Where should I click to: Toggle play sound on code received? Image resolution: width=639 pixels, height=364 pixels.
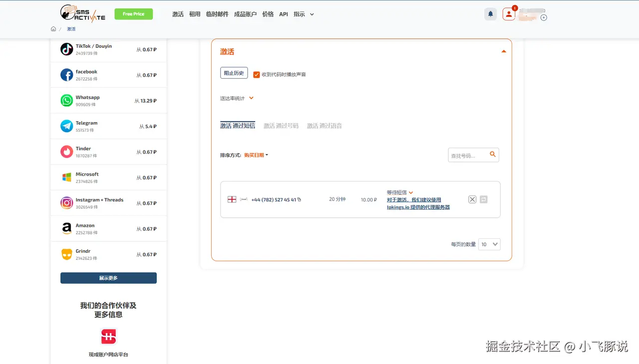[x=257, y=74]
